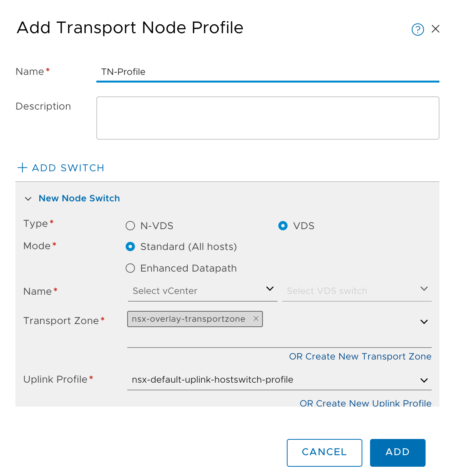Select the VDS type radio button

(283, 226)
